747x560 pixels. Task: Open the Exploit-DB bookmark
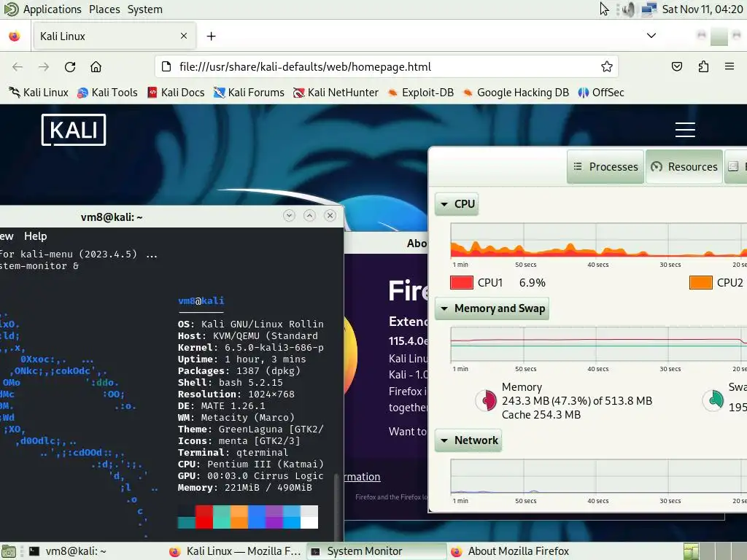pos(421,93)
